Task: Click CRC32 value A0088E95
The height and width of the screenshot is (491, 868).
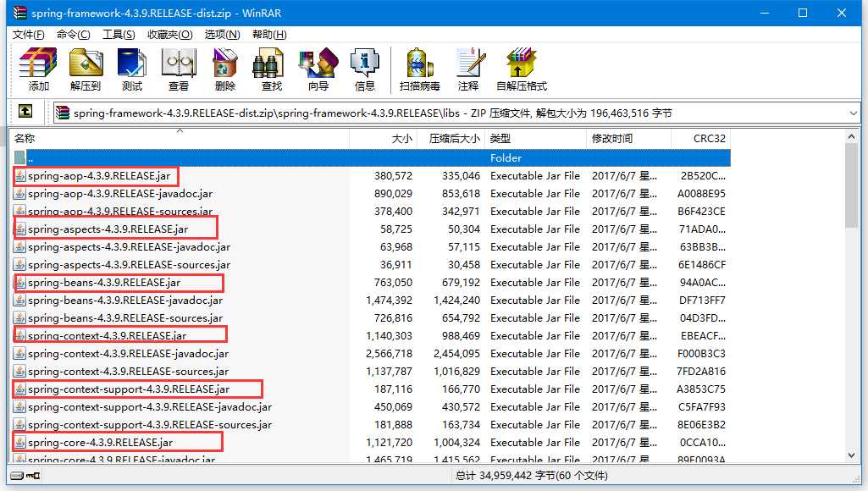Action: tap(701, 194)
